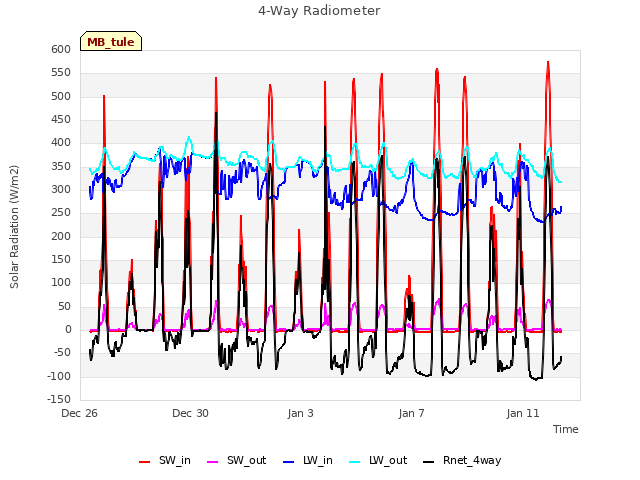640x480 pixels.
Task: Click the Time axis label
Action: point(566,429)
